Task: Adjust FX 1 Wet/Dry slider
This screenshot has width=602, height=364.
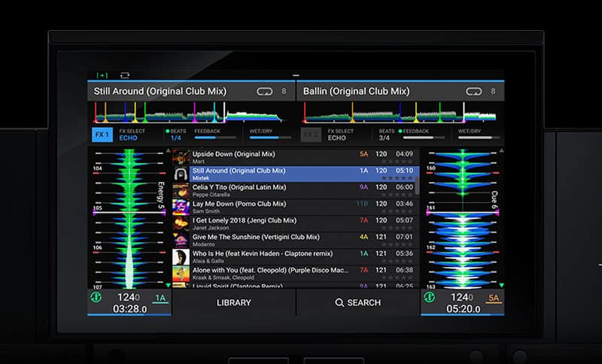Action: click(270, 138)
